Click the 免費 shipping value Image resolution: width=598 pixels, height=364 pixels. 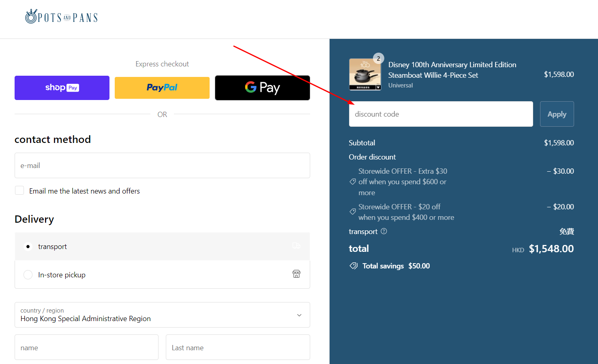567,231
